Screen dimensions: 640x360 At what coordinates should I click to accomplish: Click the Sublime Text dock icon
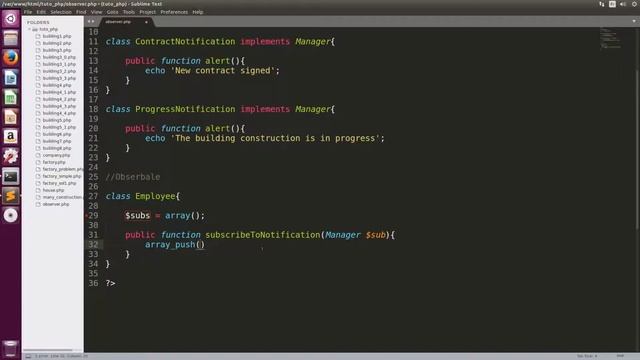click(x=11, y=196)
